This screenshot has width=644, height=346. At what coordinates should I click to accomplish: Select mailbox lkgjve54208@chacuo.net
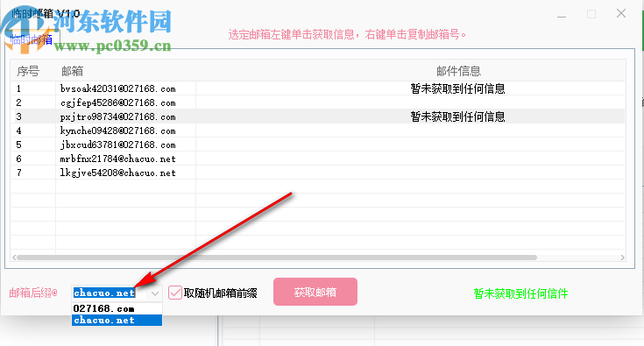point(118,173)
